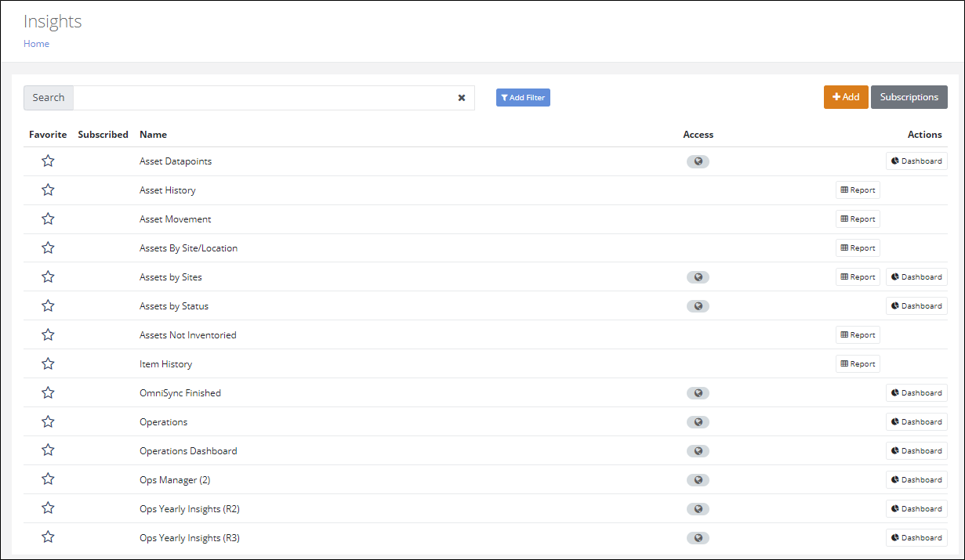Viewport: 965px width, 560px height.
Task: Select the Asset History name
Action: click(168, 190)
